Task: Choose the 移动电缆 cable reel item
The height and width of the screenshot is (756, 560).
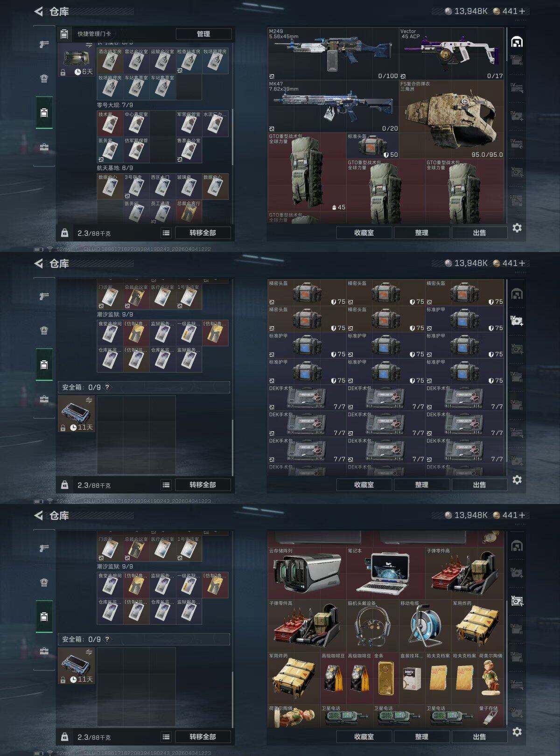Action: coord(425,625)
